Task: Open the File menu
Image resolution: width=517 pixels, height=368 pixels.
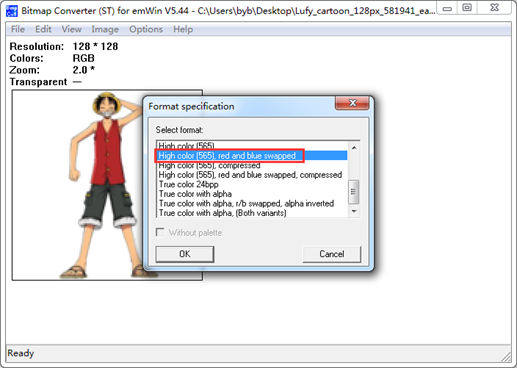Action: (18, 29)
